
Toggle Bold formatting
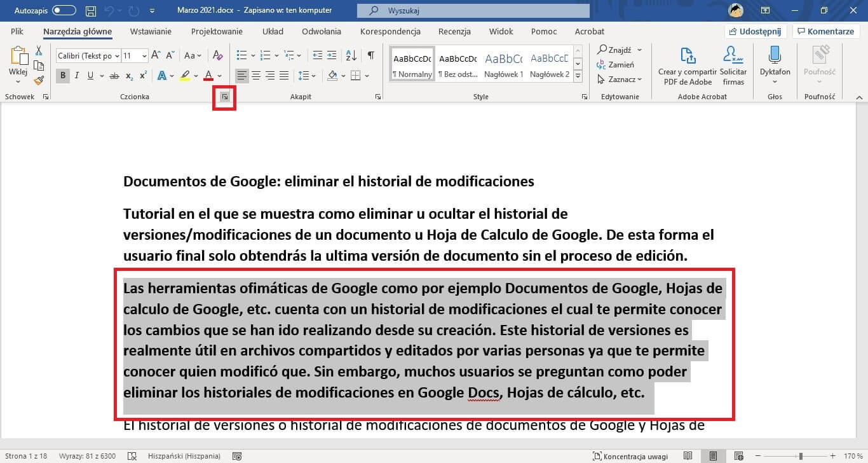coord(63,76)
